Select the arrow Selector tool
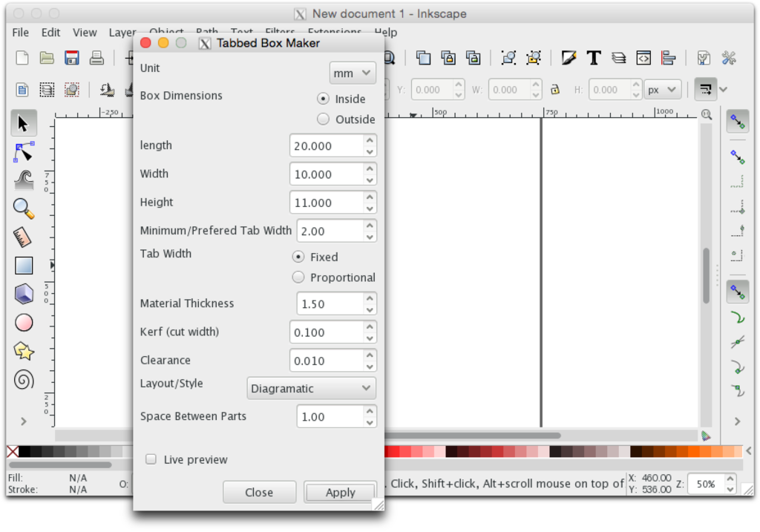Image resolution: width=760 pixels, height=532 pixels. coord(23,123)
